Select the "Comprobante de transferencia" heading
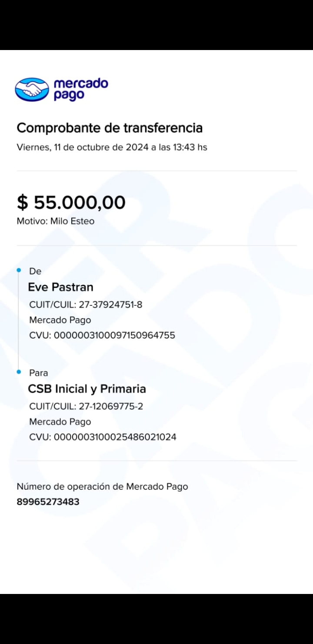Viewport: 313px width, 644px height. [110, 128]
